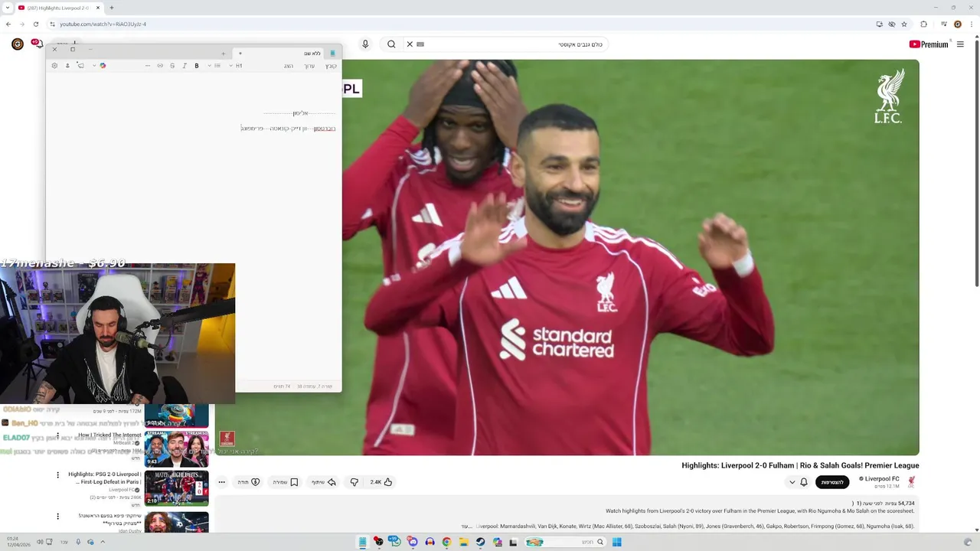Viewport: 980px width, 551px height.
Task: Open options menu for PSG 2-0 Liverpool video
Action: pyautogui.click(x=57, y=475)
